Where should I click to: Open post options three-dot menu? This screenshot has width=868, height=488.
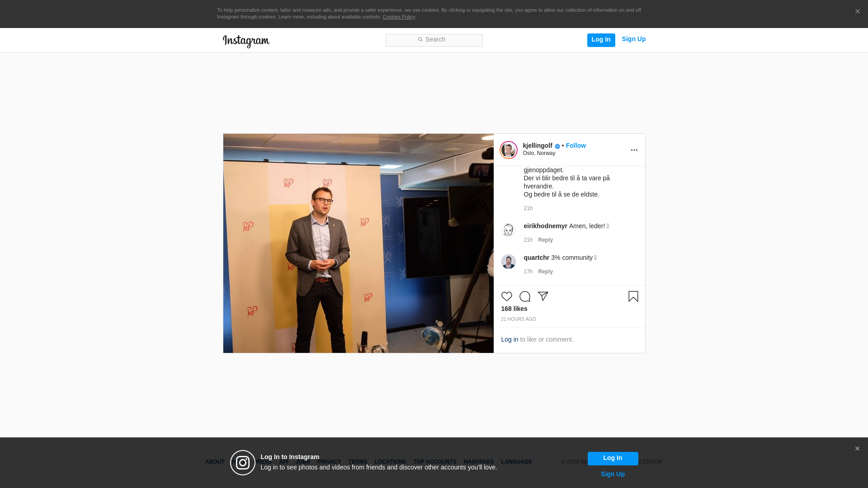634,150
